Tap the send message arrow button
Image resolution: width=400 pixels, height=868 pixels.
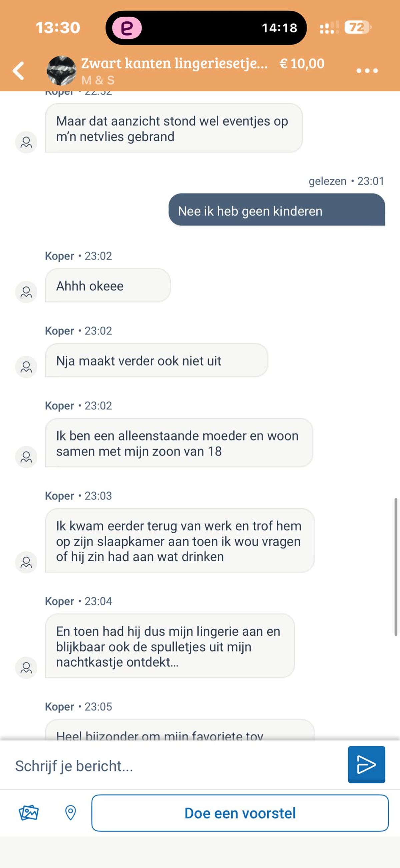[366, 764]
